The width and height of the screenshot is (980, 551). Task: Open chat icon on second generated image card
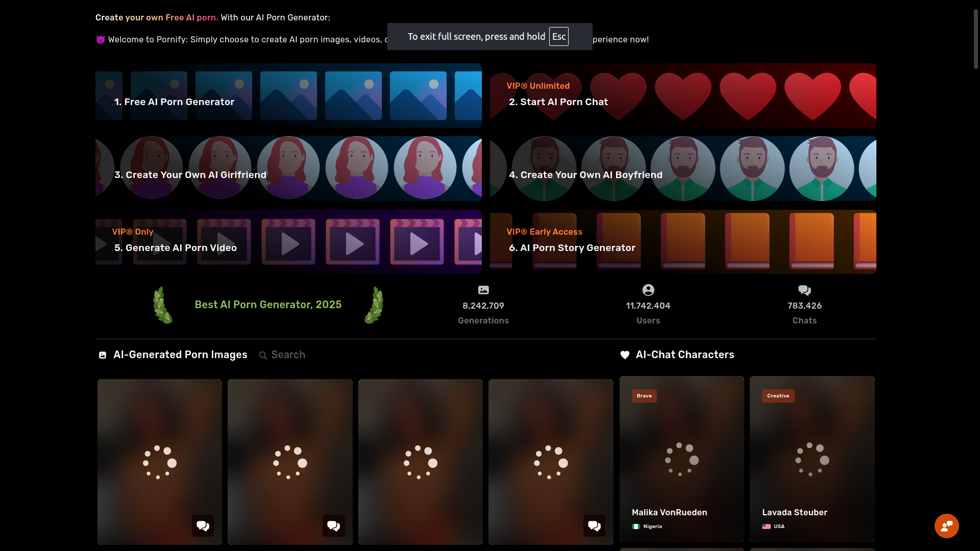[333, 525]
